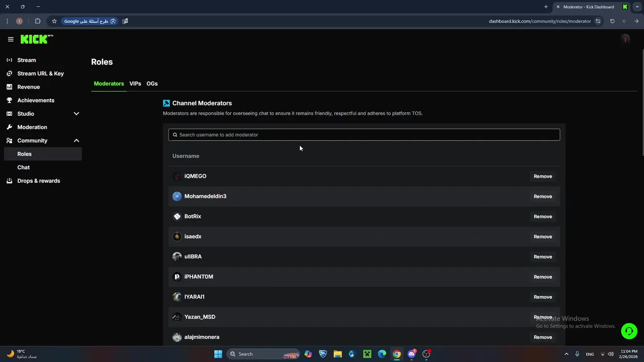Remove moderator IYARAI1
The image size is (644, 362).
click(543, 297)
